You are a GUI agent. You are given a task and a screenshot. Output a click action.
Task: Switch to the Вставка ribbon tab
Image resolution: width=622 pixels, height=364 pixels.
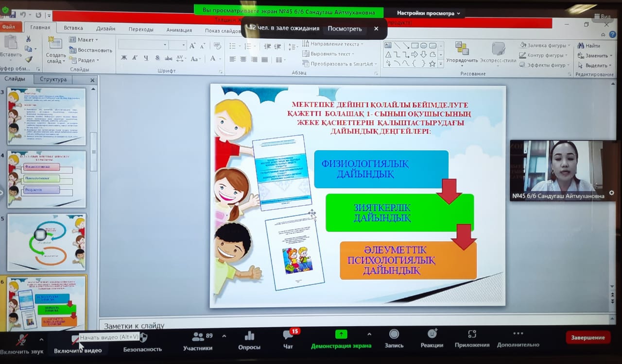pos(73,28)
